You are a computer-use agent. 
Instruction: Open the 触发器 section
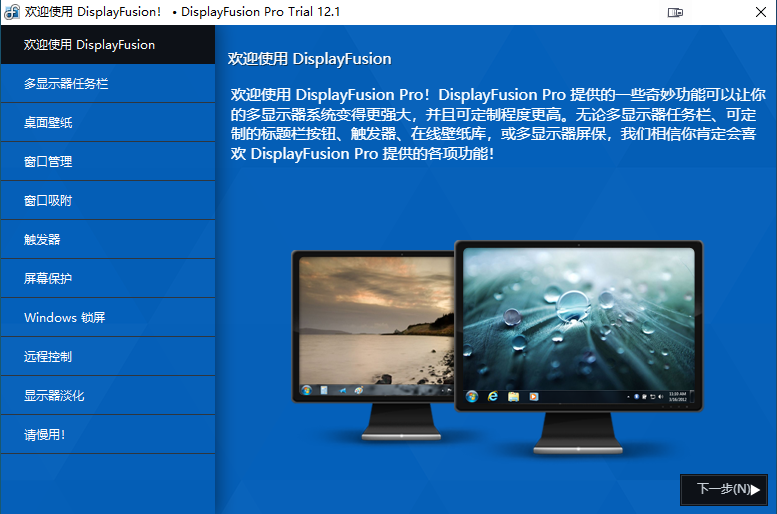[108, 239]
